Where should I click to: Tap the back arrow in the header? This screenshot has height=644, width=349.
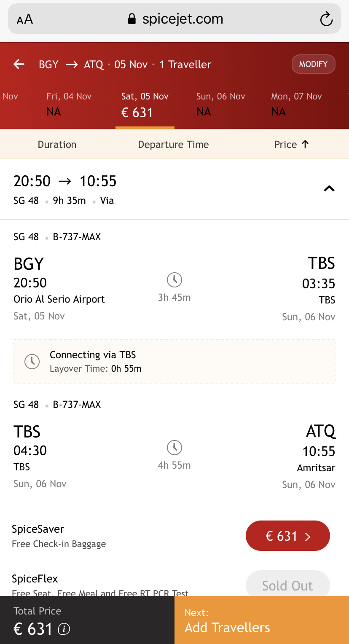(x=19, y=64)
